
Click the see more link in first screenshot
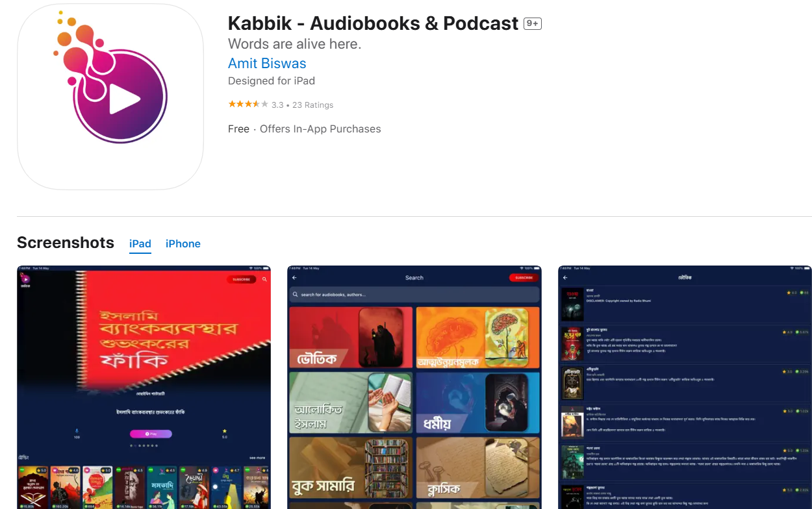[257, 458]
